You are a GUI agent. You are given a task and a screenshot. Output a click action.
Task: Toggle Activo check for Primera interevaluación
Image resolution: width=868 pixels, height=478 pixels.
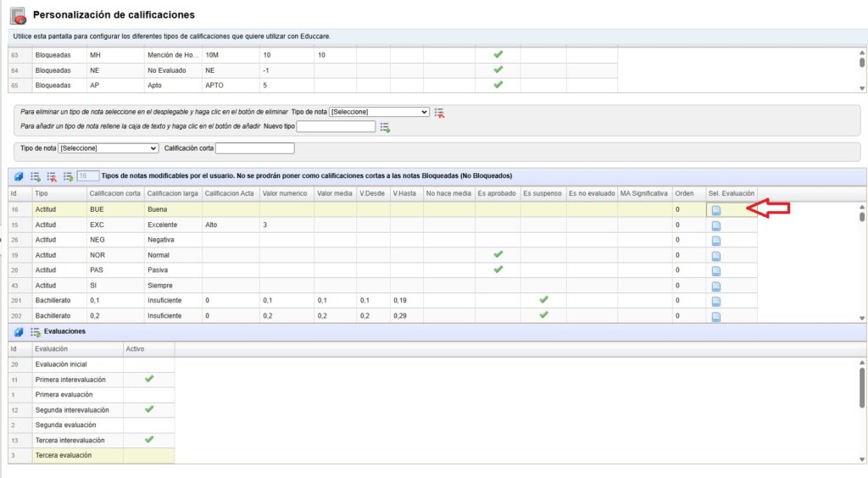pyautogui.click(x=149, y=379)
